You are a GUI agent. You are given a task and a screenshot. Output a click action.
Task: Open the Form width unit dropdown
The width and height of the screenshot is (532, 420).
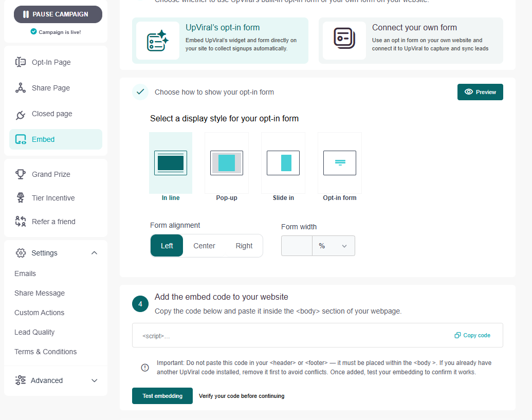tap(334, 246)
